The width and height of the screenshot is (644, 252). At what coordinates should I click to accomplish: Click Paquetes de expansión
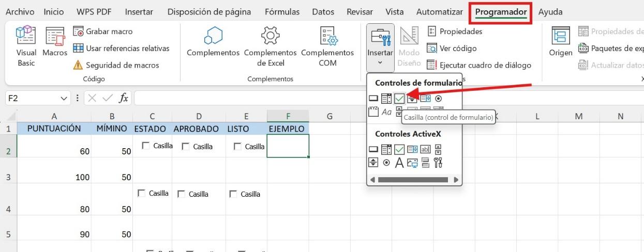[610, 49]
